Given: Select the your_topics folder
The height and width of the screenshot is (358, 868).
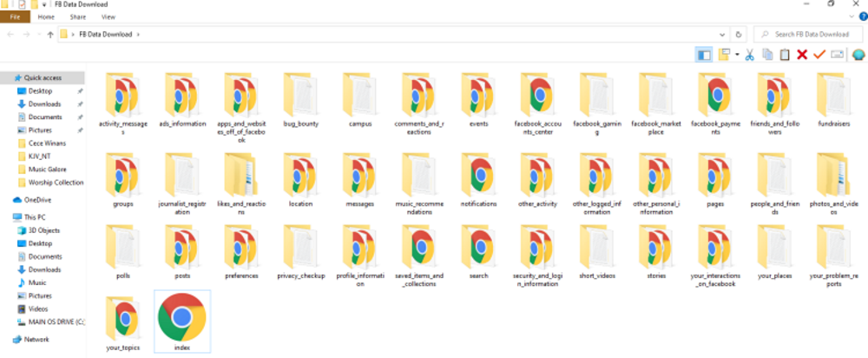Looking at the screenshot, I should pyautogui.click(x=123, y=322).
